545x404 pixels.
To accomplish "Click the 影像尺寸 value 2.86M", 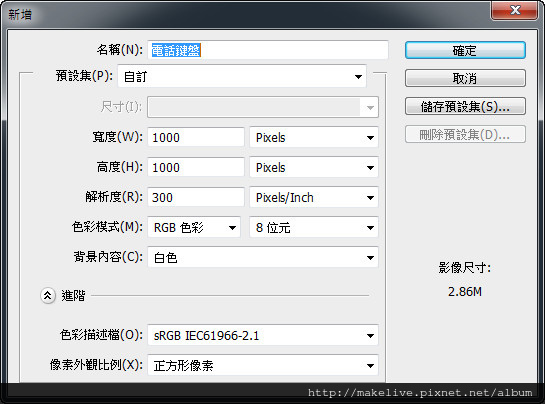I will [465, 292].
